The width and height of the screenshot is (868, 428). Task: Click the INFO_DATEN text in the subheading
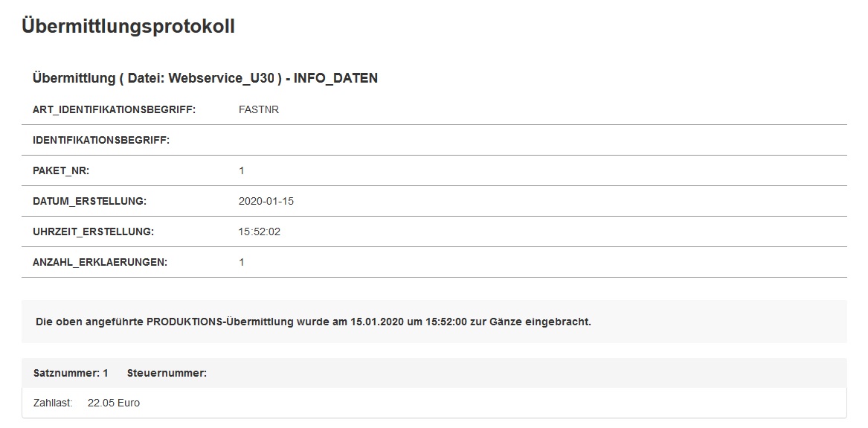pos(335,78)
